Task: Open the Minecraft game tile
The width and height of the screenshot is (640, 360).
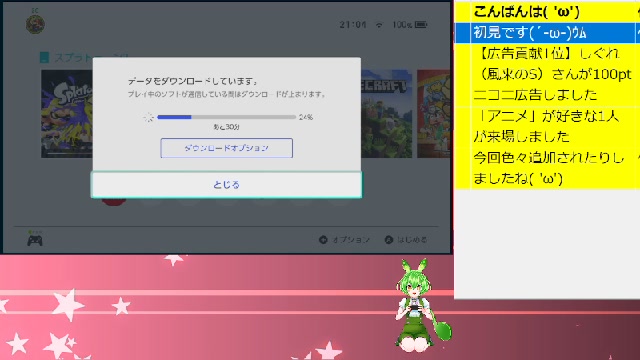Action: click(387, 114)
